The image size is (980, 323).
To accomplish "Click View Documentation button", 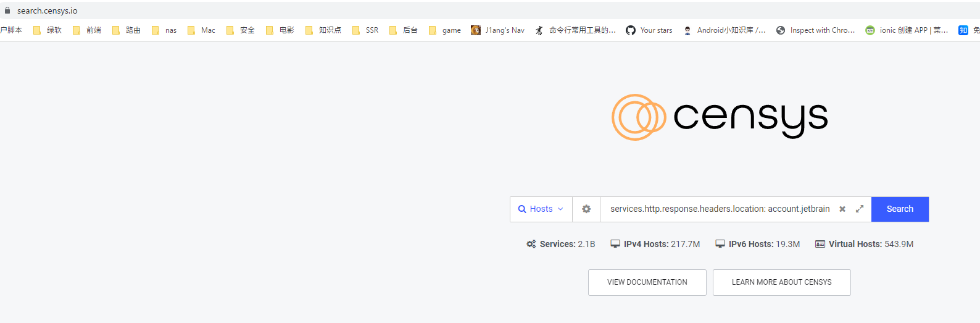I will 647,282.
